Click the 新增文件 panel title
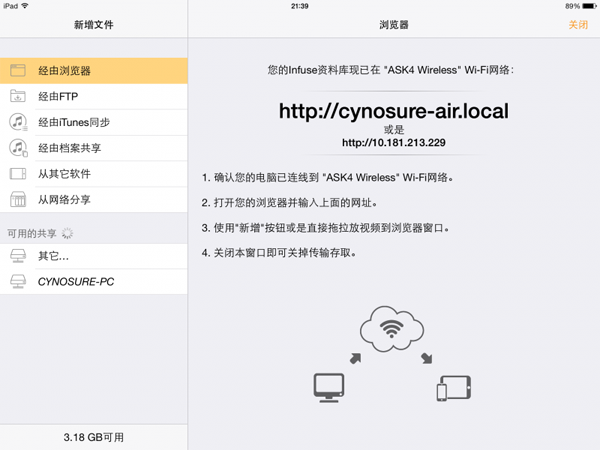600x450 pixels. [x=94, y=25]
